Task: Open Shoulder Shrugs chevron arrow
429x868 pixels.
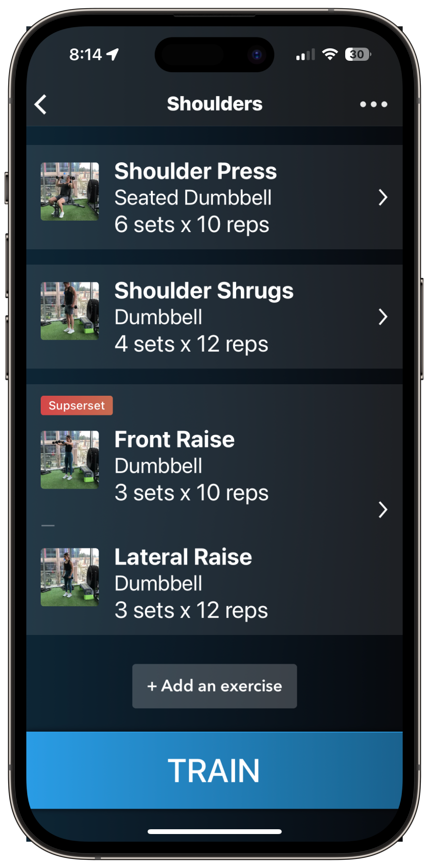Action: click(x=383, y=317)
